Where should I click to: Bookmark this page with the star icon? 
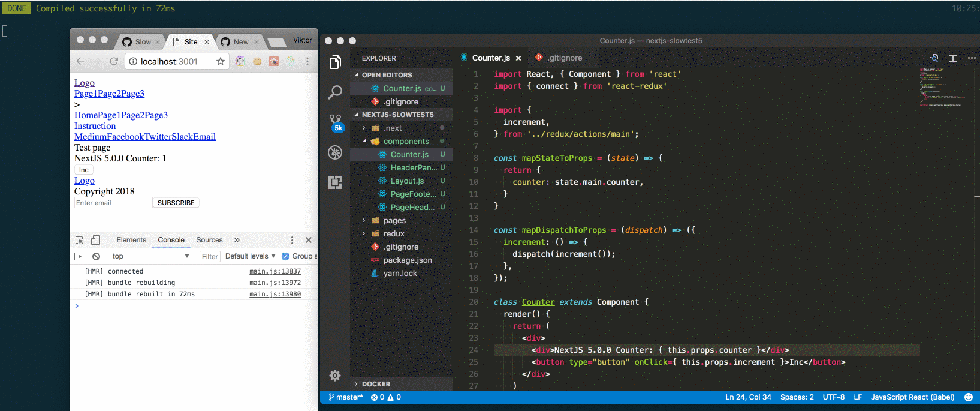click(221, 61)
